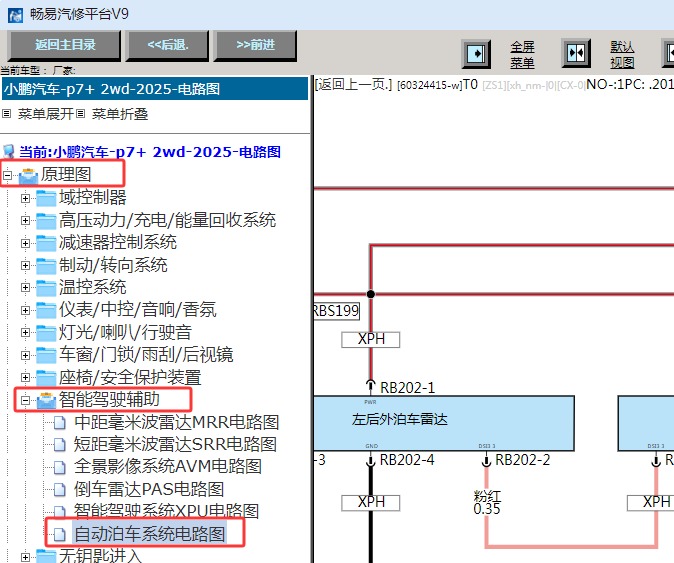
Task: Click the document icon beside 倒车雷达PAS电路图
Action: (60, 490)
